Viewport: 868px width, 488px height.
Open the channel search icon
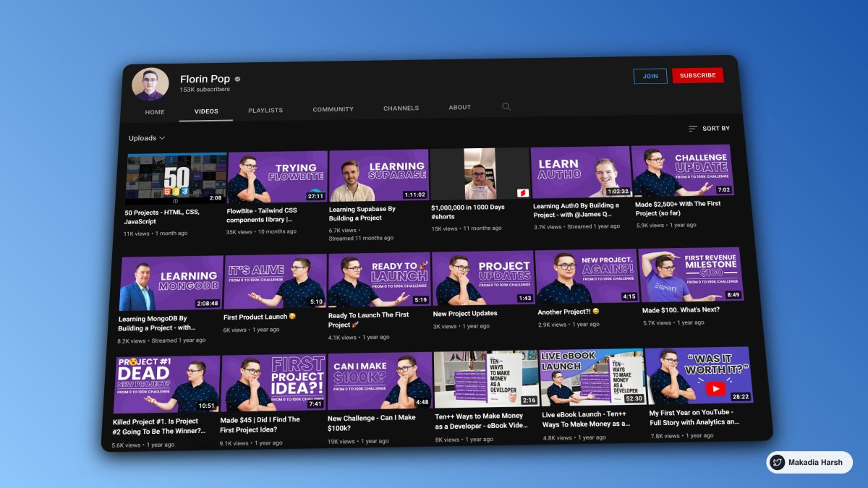tap(506, 106)
